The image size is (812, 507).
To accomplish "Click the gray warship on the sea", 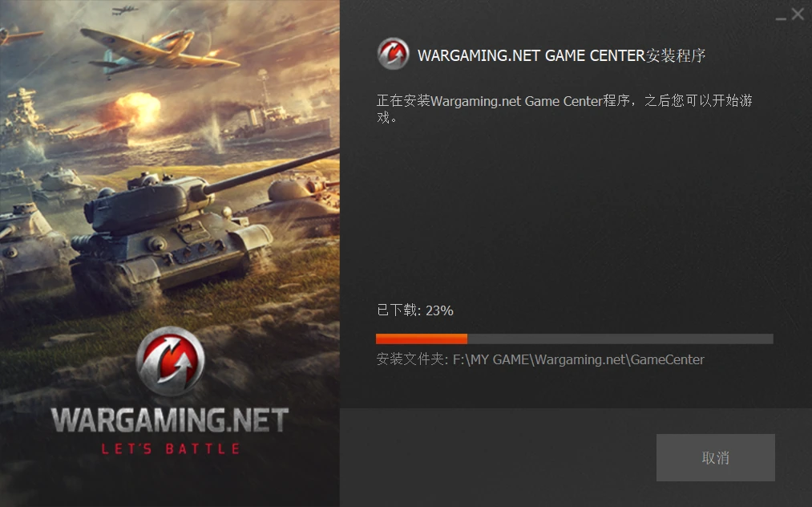I will (276, 121).
